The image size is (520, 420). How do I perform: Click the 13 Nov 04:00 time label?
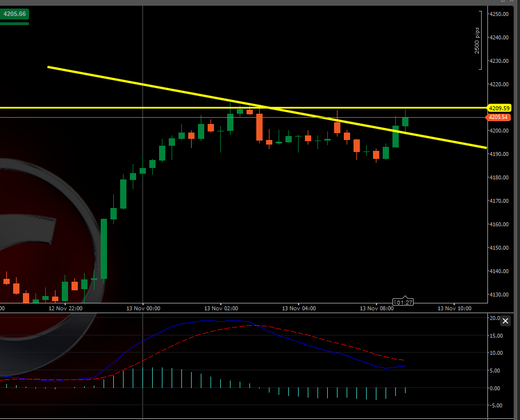click(x=299, y=309)
